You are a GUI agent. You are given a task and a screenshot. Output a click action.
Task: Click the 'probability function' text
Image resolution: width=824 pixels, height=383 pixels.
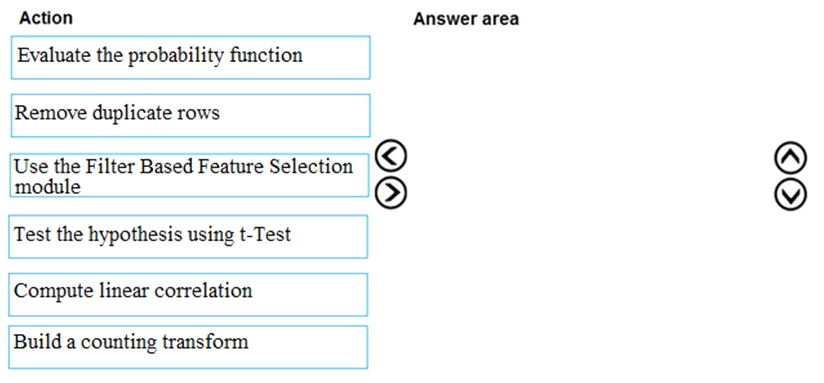(x=215, y=55)
